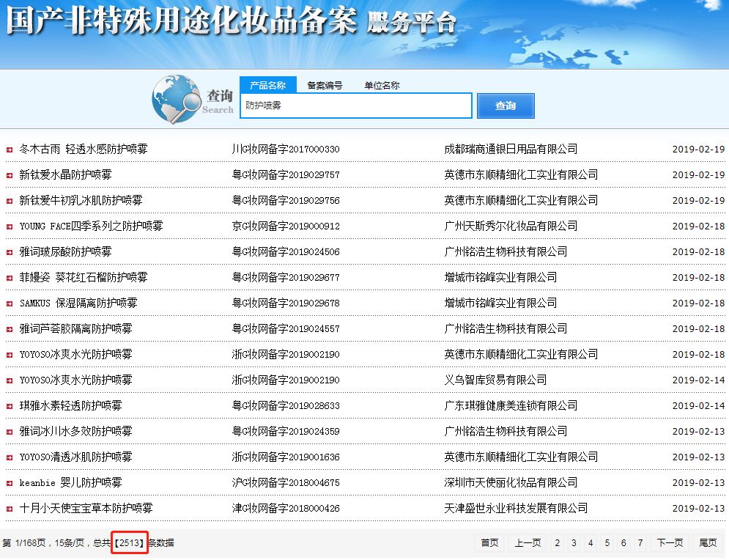729x560 pixels.
Task: Go to the 下一页 next page
Action: point(670,542)
